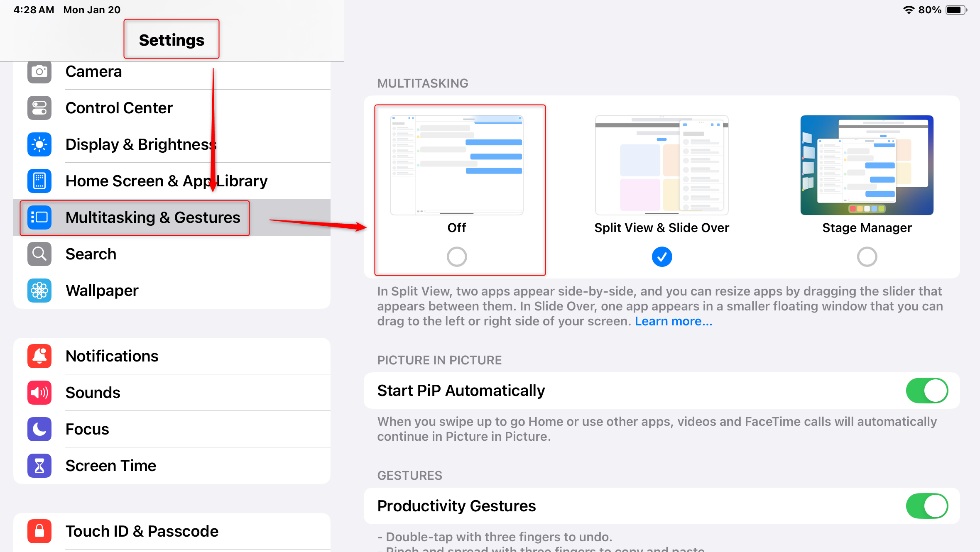Screen dimensions: 980x552
Task: Select the Notifications bell icon
Action: coord(39,356)
